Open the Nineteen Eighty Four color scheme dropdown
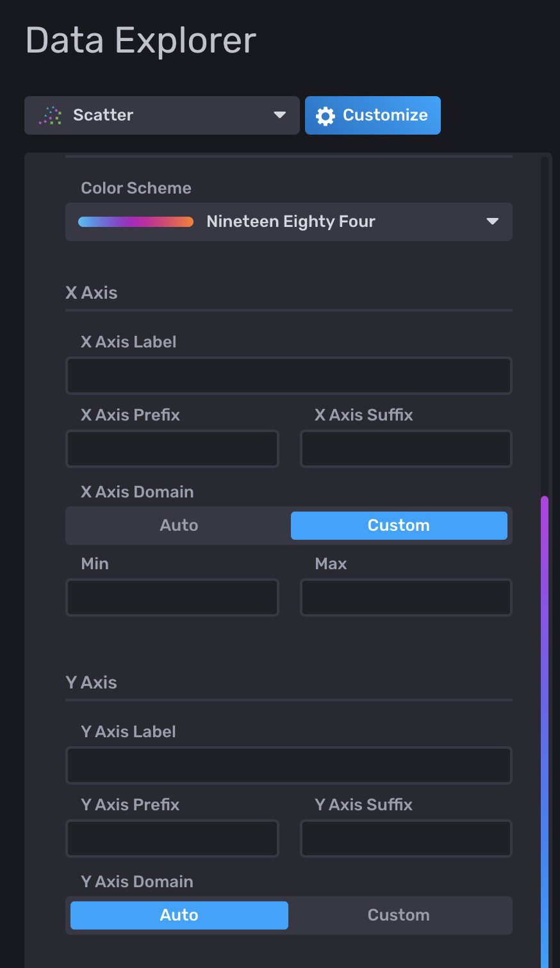The height and width of the screenshot is (968, 560). tap(288, 222)
